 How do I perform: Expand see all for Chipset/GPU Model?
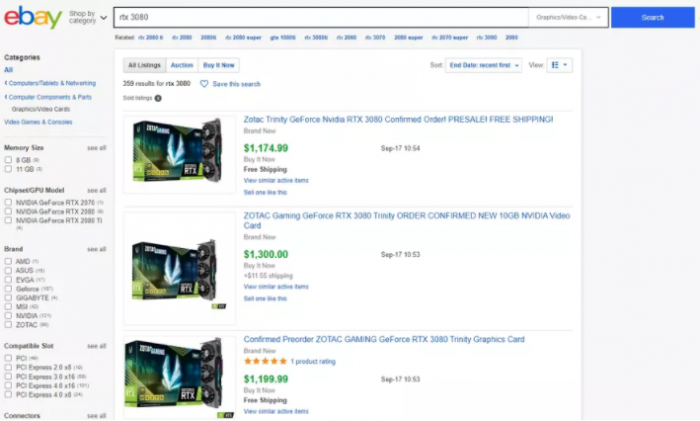tap(96, 191)
